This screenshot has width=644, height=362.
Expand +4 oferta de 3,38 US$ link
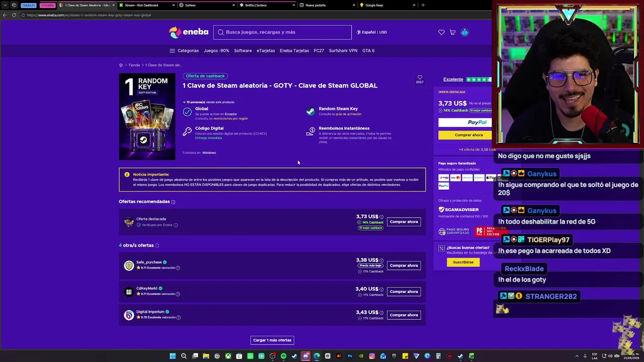click(476, 149)
